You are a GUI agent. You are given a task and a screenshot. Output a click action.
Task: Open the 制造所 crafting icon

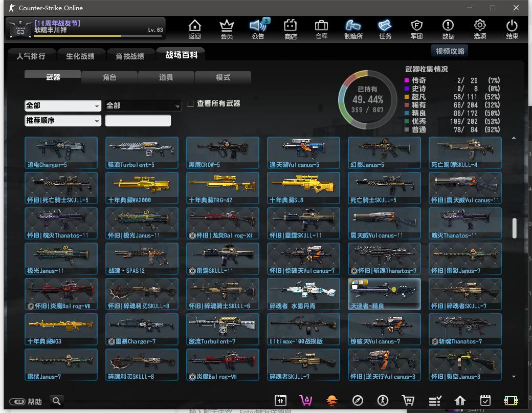click(353, 29)
